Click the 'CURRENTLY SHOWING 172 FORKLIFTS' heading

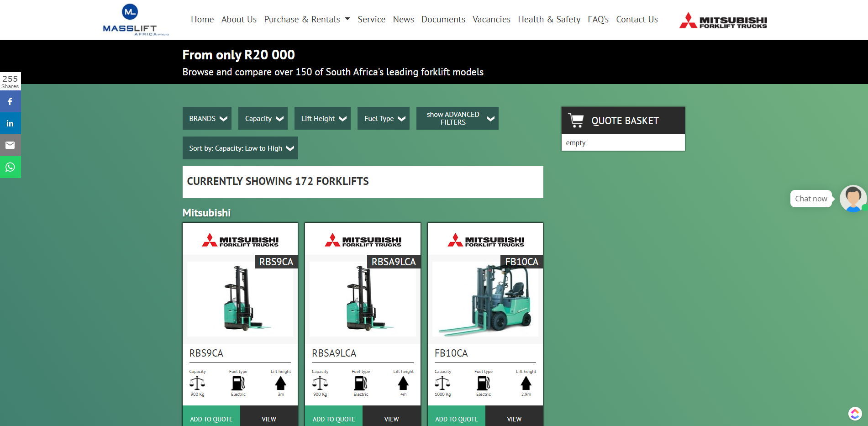278,181
